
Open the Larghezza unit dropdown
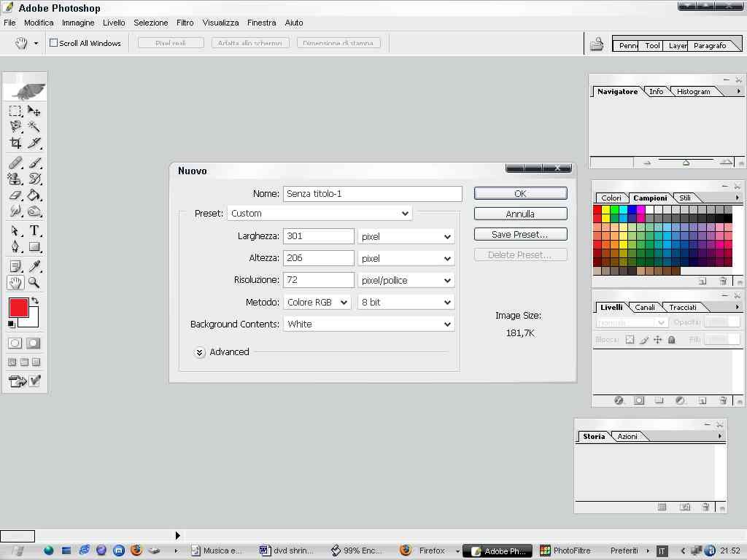point(406,237)
